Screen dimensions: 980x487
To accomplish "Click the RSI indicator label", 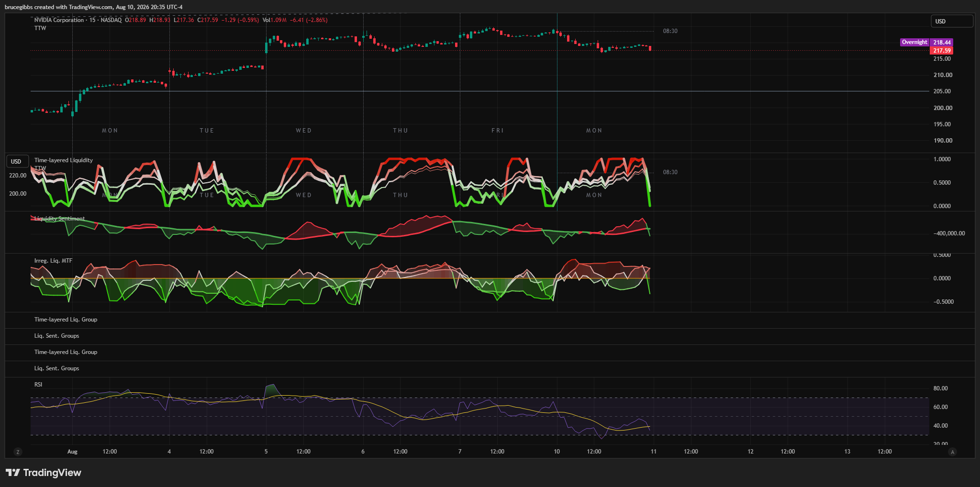I will point(38,385).
